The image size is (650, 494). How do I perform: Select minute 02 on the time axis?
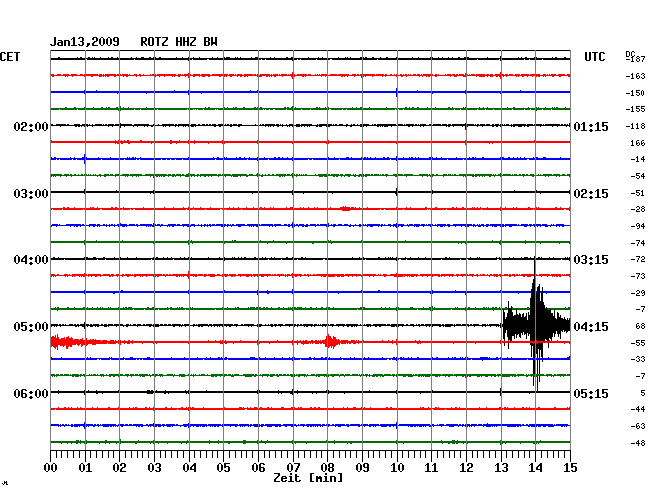[x=119, y=467]
